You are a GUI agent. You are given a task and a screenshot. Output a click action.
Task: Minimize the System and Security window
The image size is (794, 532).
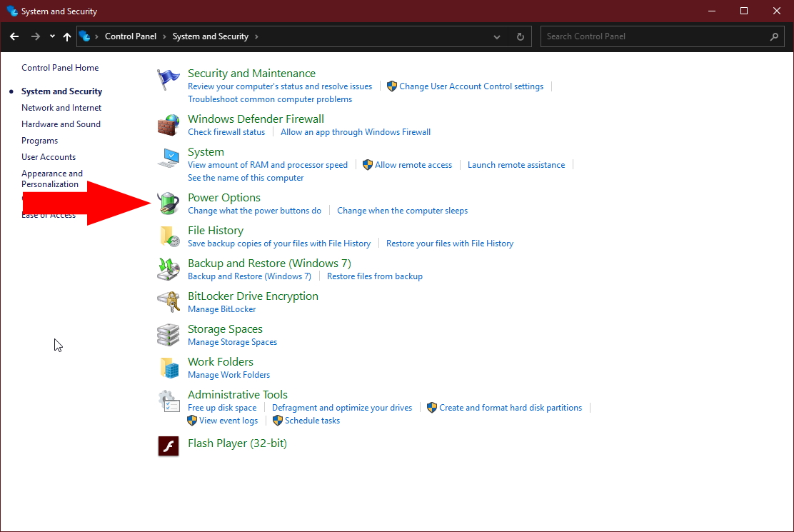click(x=712, y=11)
